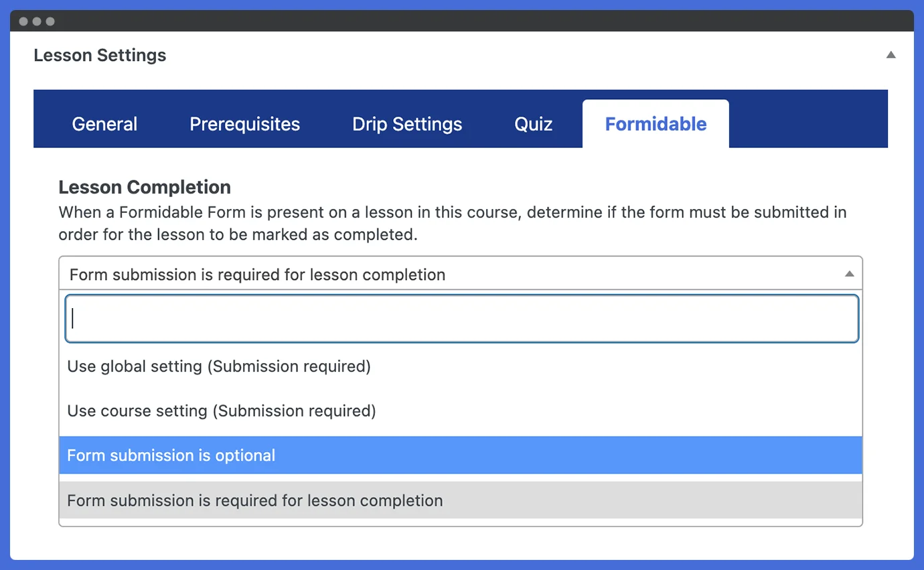Collapse the Lesson Settings panel triangle
The height and width of the screenshot is (570, 924).
coord(891,55)
